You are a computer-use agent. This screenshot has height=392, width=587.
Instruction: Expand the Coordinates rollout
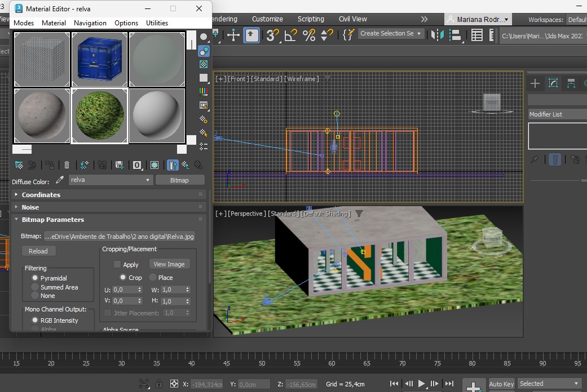pos(41,195)
